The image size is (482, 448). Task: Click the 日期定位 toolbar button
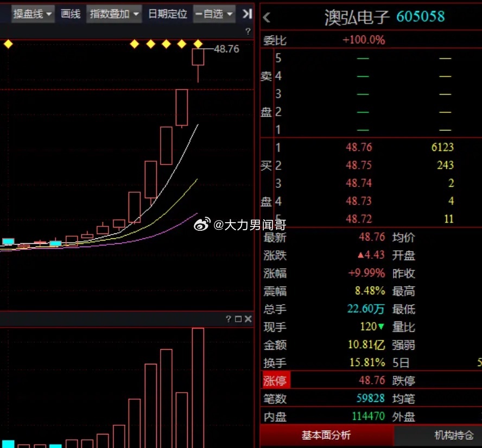(x=168, y=14)
